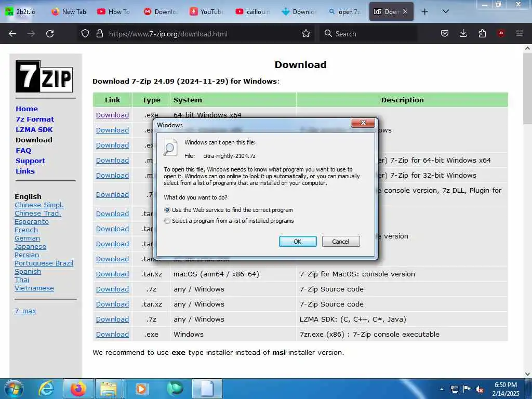The height and width of the screenshot is (399, 532).
Task: Reload the page with the refresh icon
Action: pos(50,34)
